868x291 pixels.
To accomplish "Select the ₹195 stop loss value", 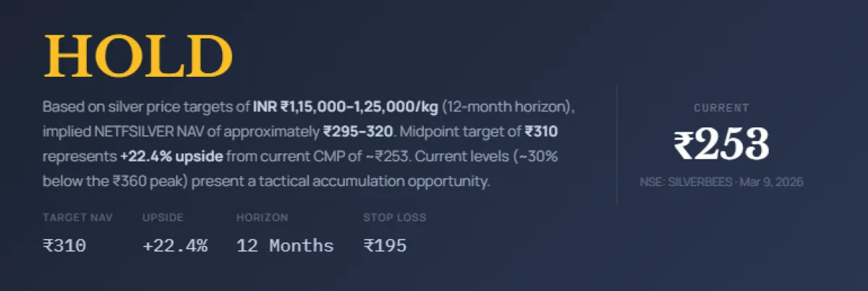I will tap(385, 245).
